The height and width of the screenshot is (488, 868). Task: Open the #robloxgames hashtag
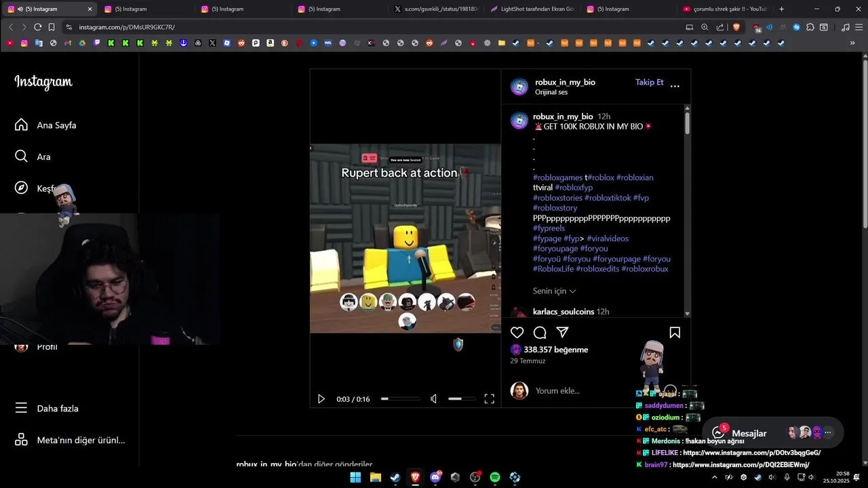coord(557,178)
